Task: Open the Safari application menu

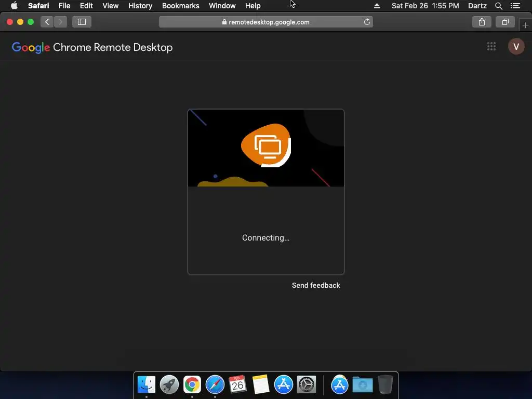Action: (x=38, y=6)
